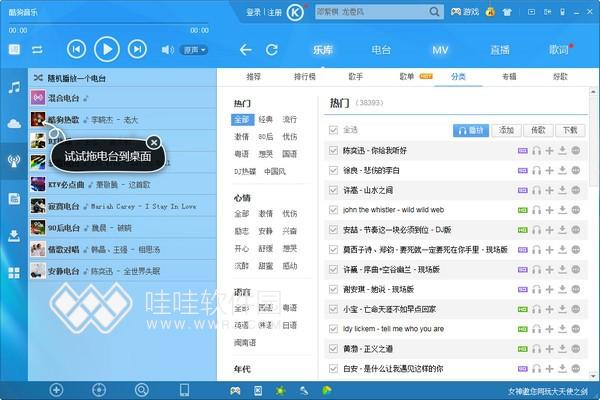Uncheck 白安 song checkbox
600x400 pixels.
tap(333, 369)
